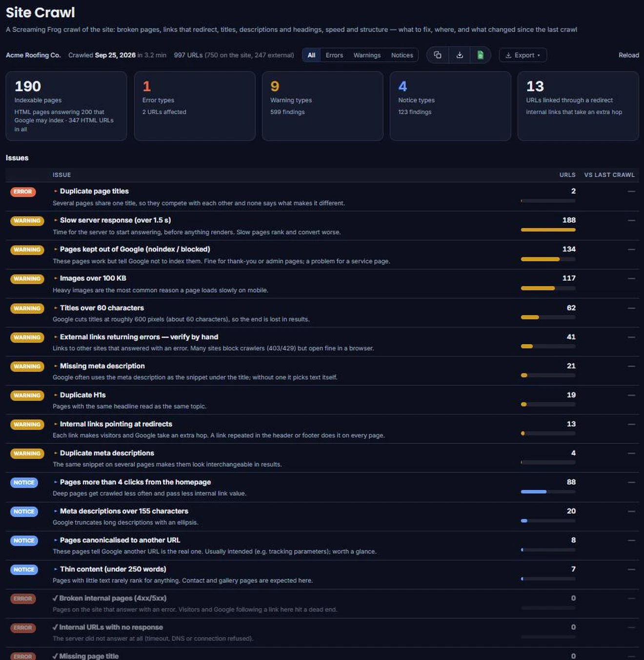Open the Export dropdown
The width and height of the screenshot is (644, 660).
(x=523, y=55)
